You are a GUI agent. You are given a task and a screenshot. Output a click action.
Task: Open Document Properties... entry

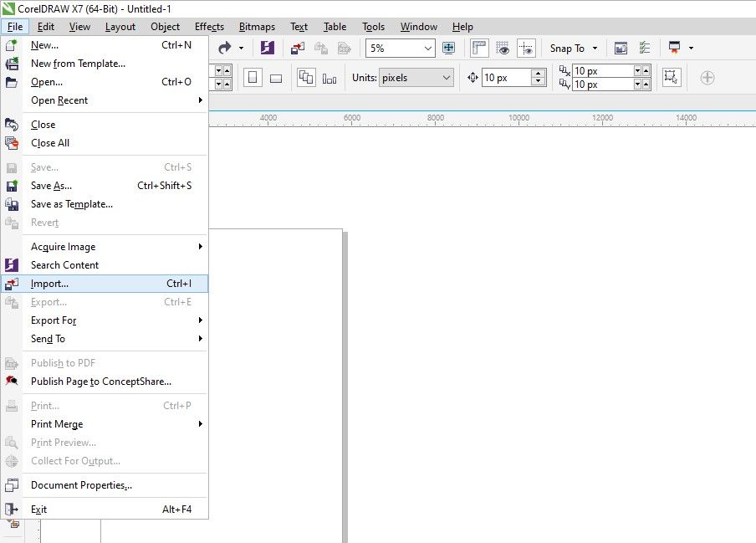pyautogui.click(x=105, y=485)
